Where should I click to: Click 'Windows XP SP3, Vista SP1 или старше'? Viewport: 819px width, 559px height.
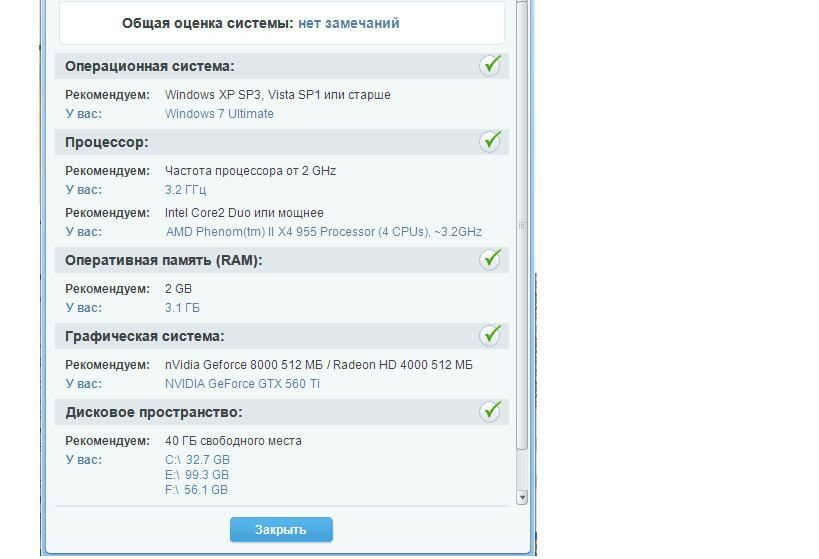pos(277,95)
